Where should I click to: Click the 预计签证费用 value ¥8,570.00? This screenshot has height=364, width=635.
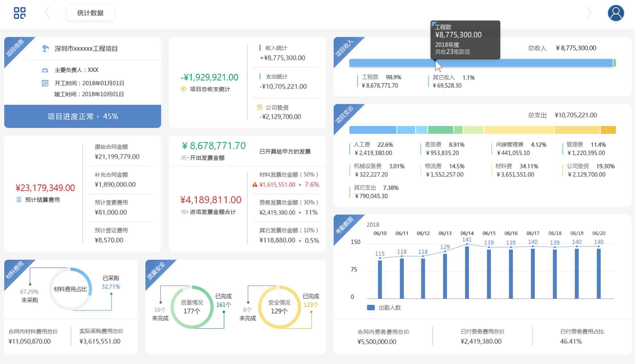pyautogui.click(x=109, y=240)
